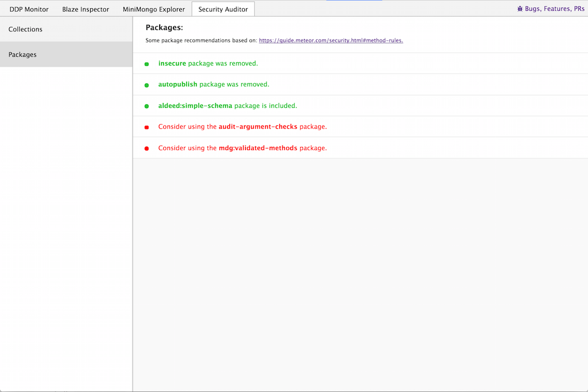588x392 pixels.
Task: Click the audit-argument-checks recommendation text
Action: [243, 126]
